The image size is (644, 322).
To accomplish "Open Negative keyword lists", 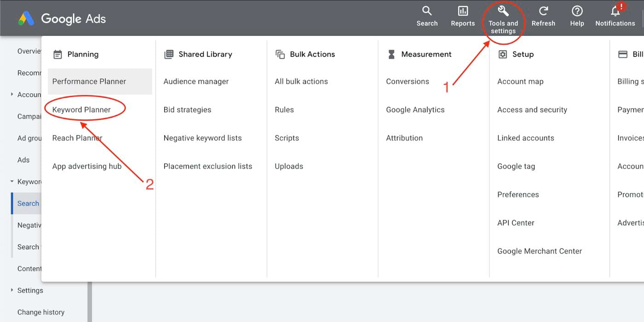I will point(202,138).
